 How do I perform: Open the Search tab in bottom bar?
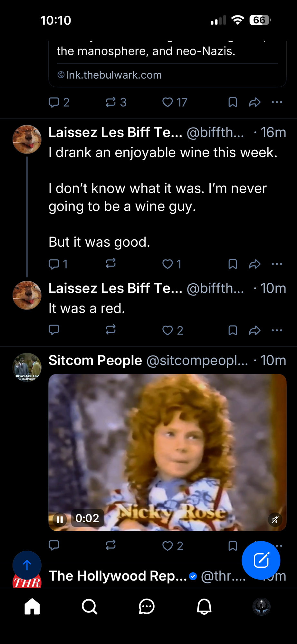[90, 607]
